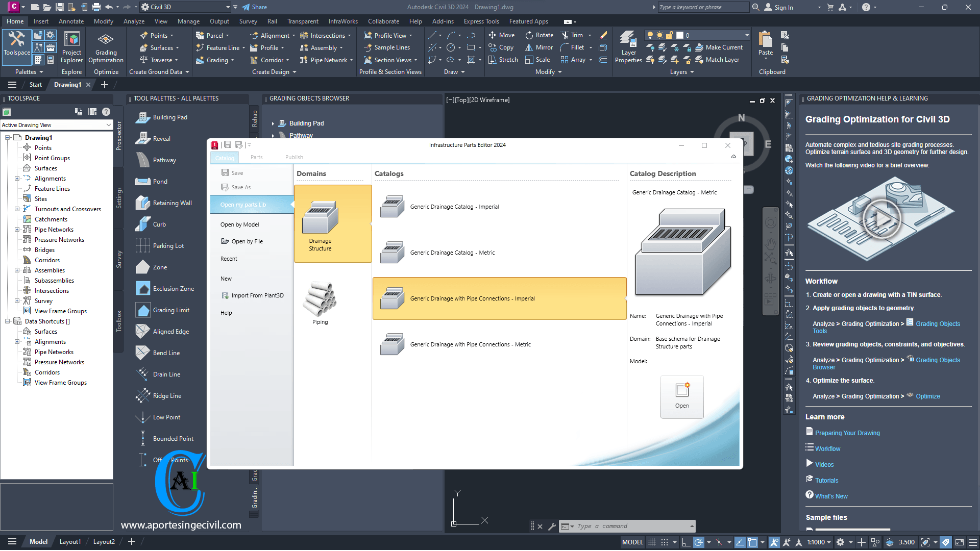Select the Retaining Wall grading tool
980x551 pixels.
(x=163, y=203)
